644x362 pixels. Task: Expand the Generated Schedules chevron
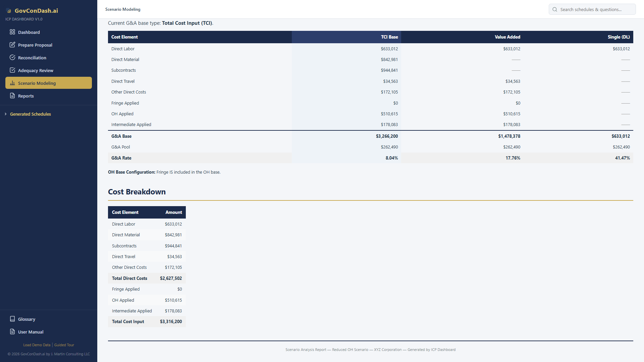[x=6, y=114]
